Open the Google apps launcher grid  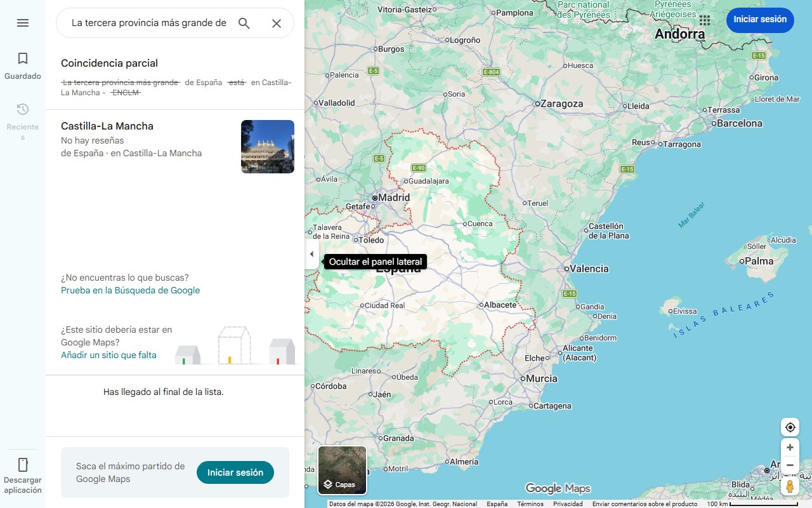click(704, 20)
